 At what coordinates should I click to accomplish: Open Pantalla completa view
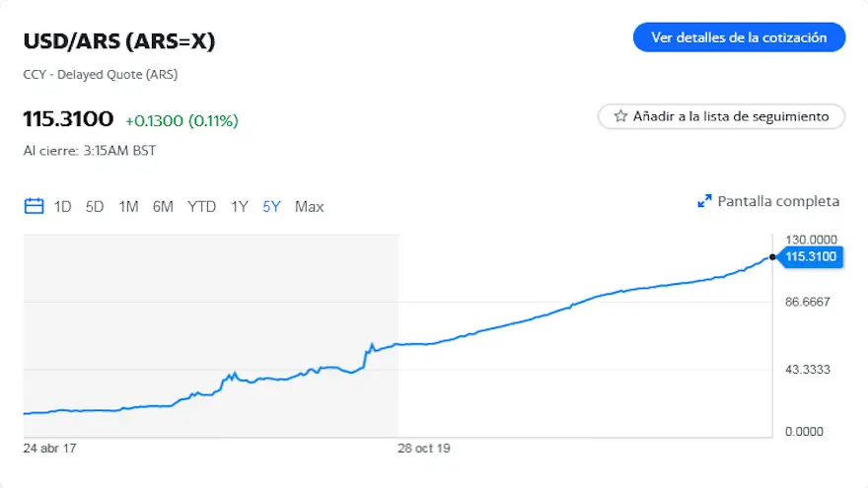pos(778,201)
